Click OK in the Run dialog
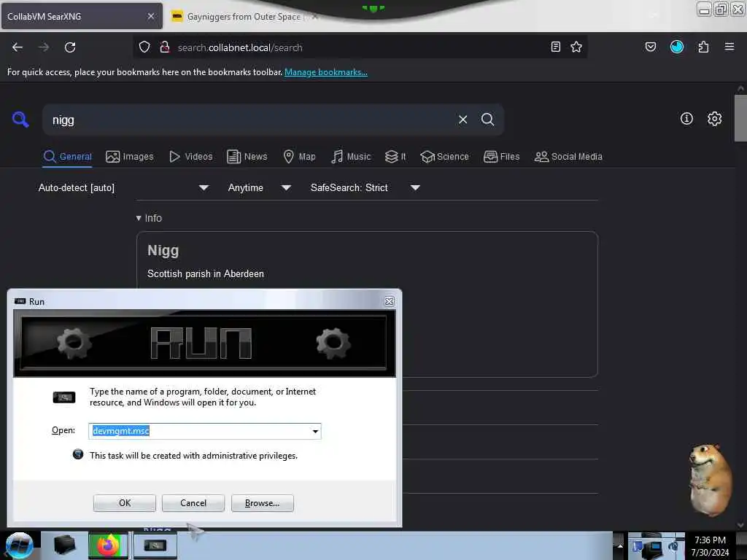The height and width of the screenshot is (560, 747). point(125,503)
